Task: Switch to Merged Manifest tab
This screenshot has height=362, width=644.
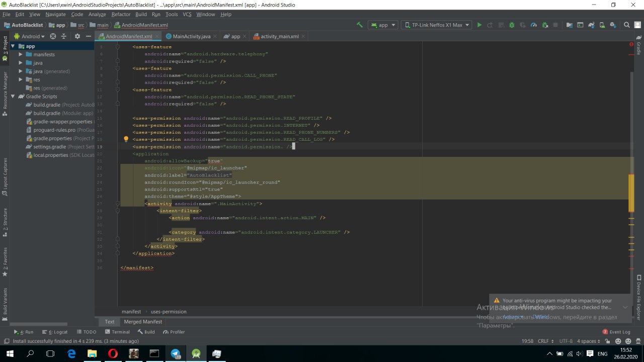Action: (x=143, y=322)
